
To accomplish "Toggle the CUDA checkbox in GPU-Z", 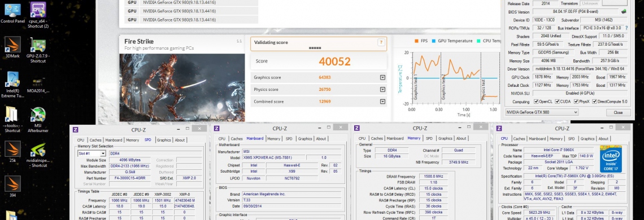I will 558,102.
